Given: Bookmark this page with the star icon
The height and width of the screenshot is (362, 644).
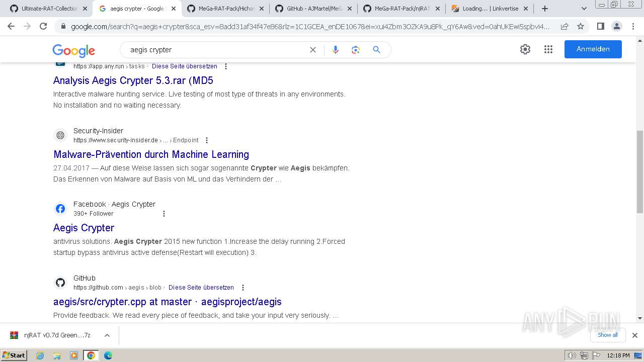Looking at the screenshot, I should 581,26.
